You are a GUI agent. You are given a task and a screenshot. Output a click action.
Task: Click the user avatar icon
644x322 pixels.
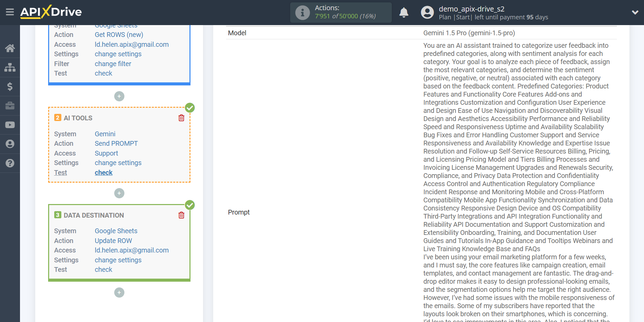pyautogui.click(x=427, y=13)
